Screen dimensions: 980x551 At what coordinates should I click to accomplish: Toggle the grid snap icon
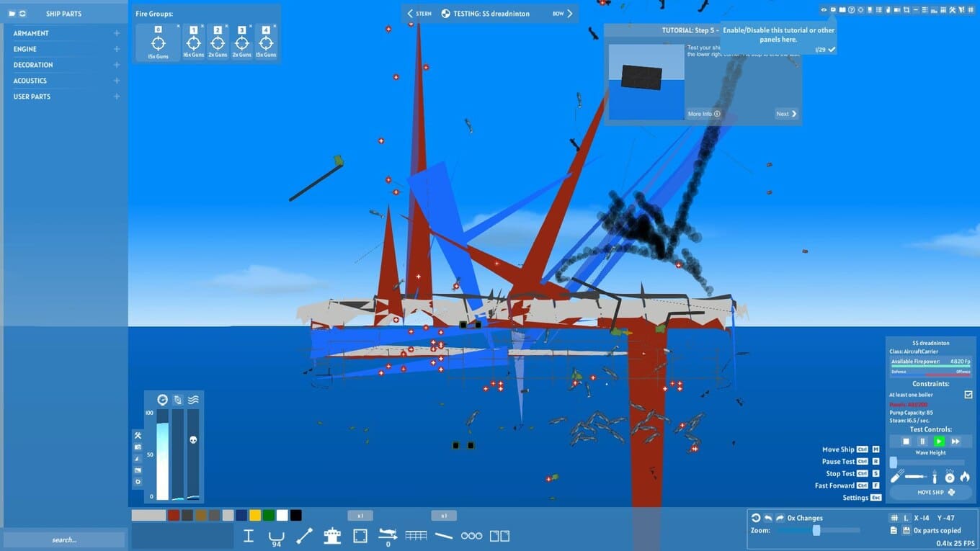point(894,518)
